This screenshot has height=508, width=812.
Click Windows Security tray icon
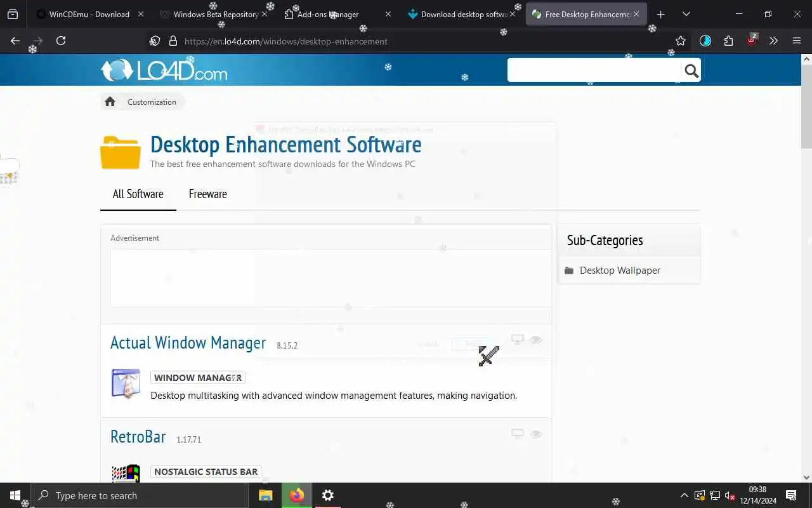pos(700,496)
